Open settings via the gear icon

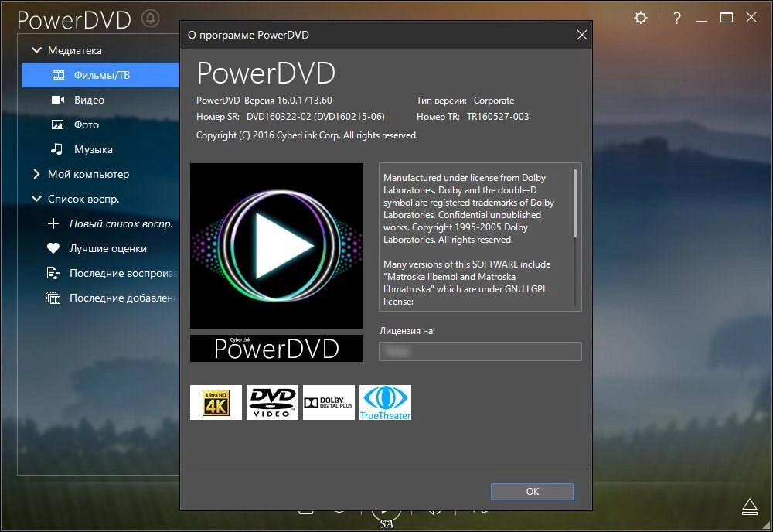pos(640,19)
